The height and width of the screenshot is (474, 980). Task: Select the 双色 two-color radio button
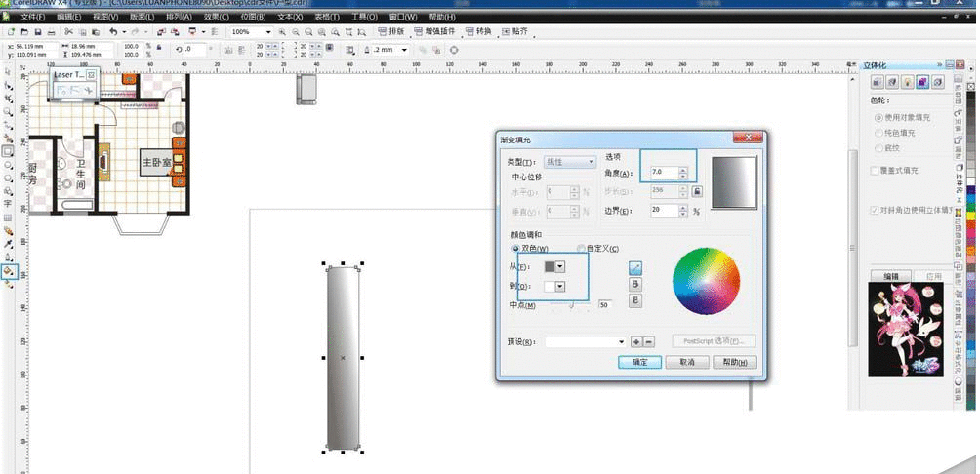(516, 248)
